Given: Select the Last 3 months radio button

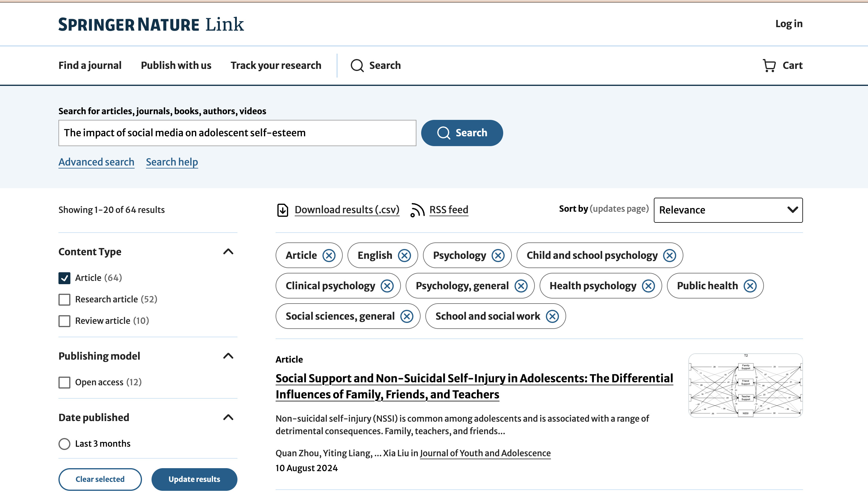Looking at the screenshot, I should tap(64, 444).
